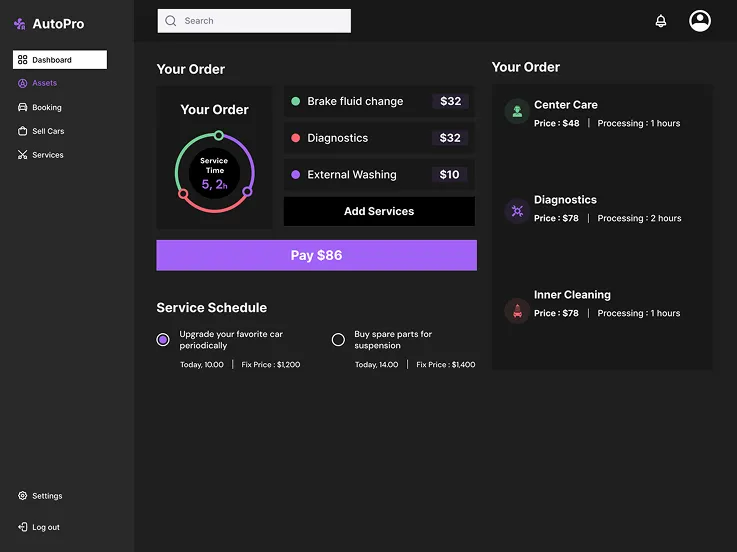Click the Log out icon

pos(23,527)
